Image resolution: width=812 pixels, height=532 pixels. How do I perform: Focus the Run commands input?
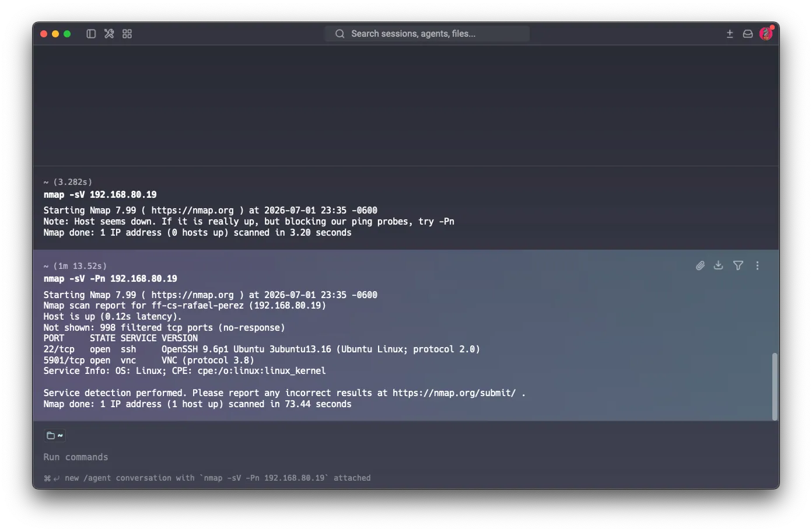pos(76,457)
